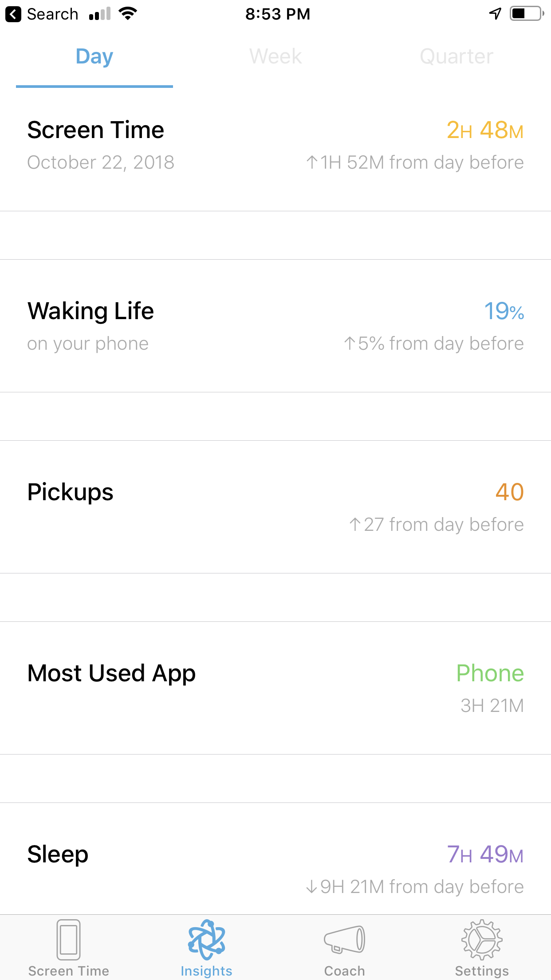551x980 pixels.
Task: Tap the location arrow status icon
Action: click(495, 14)
